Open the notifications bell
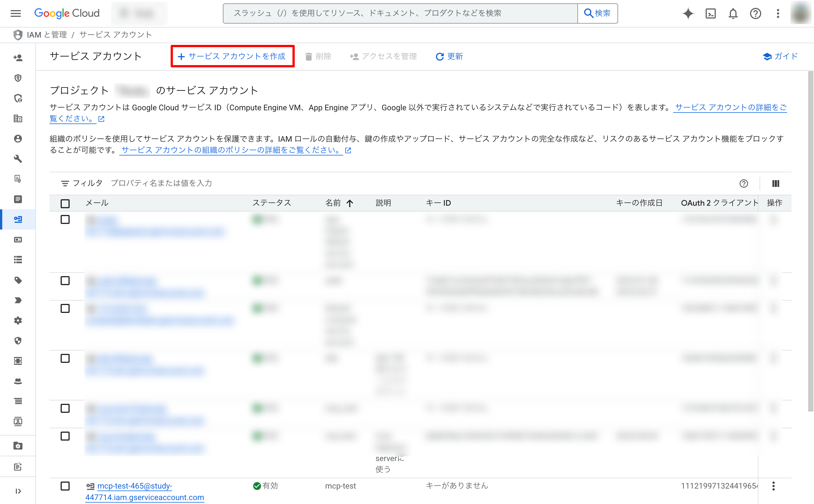 pyautogui.click(x=733, y=13)
